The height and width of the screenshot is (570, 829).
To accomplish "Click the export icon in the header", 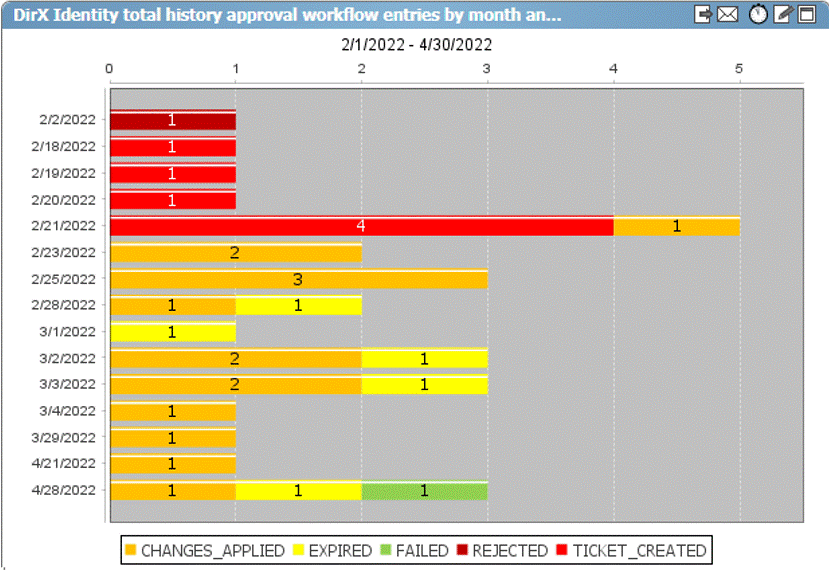I will click(x=704, y=14).
